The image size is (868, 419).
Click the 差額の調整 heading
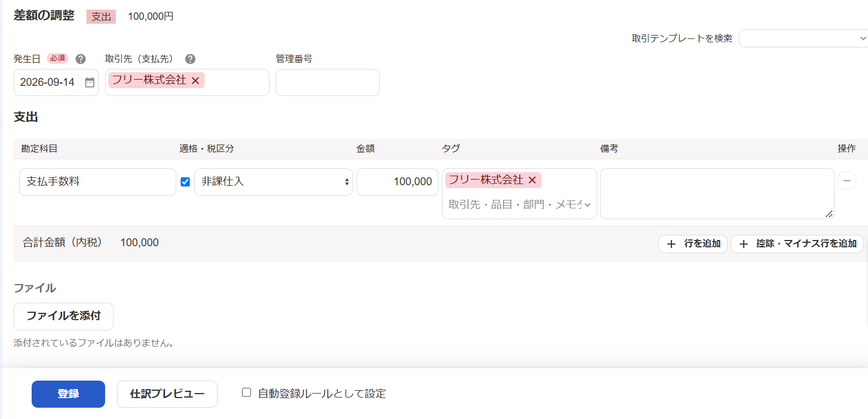[44, 16]
